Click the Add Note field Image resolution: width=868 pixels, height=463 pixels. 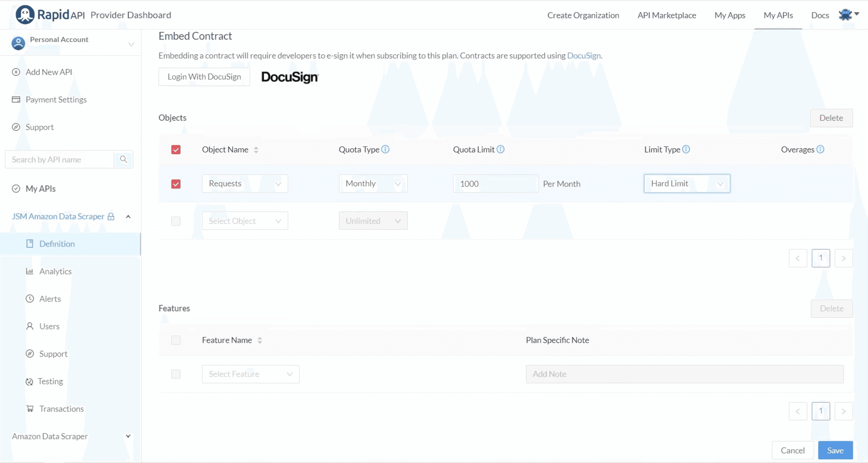coord(684,374)
